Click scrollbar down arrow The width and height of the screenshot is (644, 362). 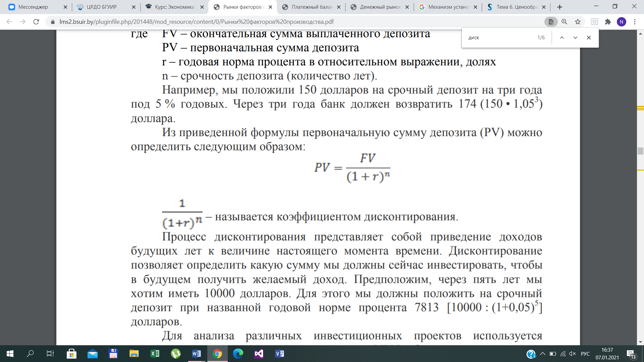pos(641,342)
